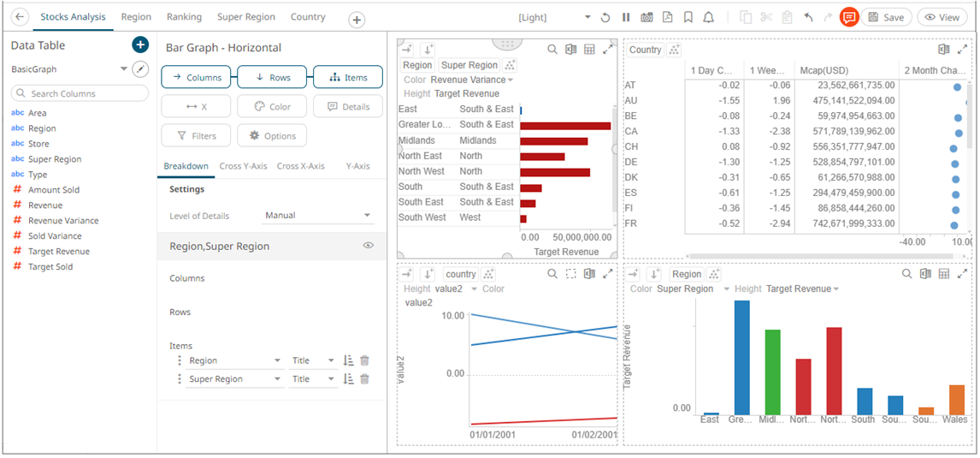
Task: Toggle visibility eye for Region,Super Region
Action: [x=369, y=246]
